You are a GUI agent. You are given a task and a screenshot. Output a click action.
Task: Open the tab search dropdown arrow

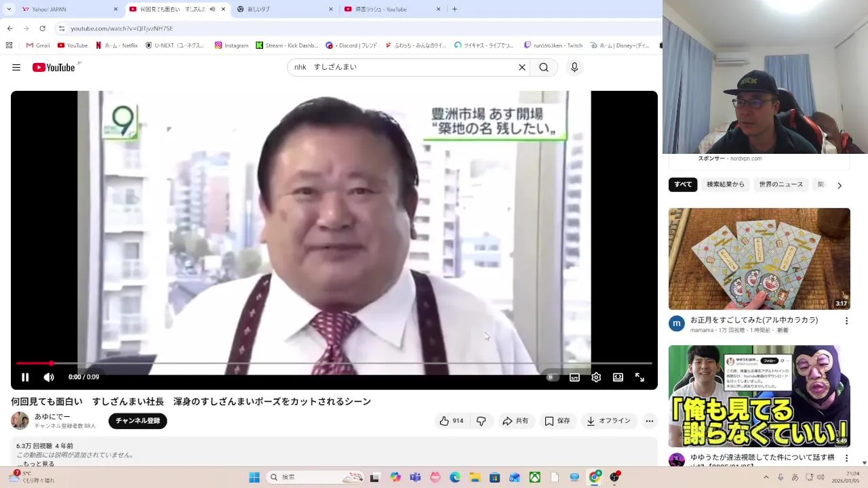click(x=9, y=9)
